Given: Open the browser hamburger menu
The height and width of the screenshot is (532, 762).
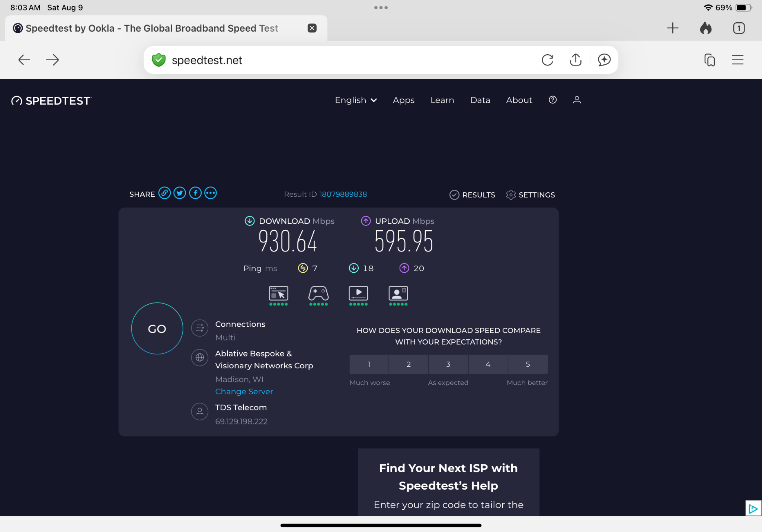Looking at the screenshot, I should 737,60.
